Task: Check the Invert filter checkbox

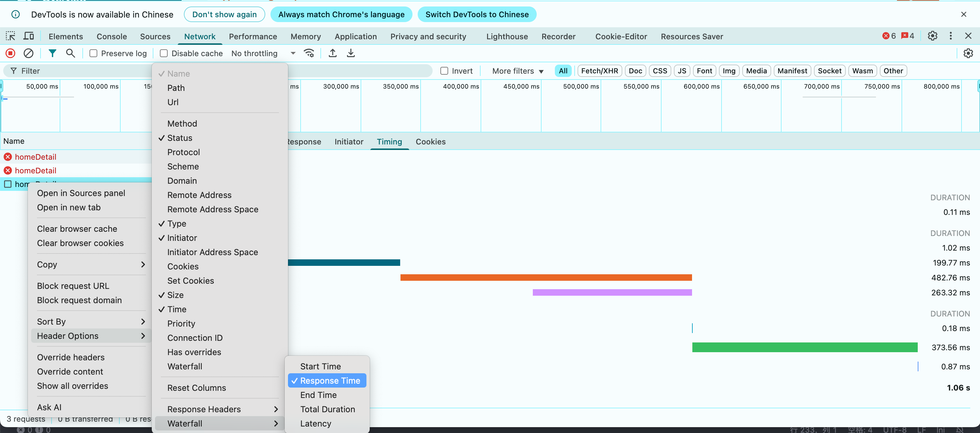Action: [444, 71]
